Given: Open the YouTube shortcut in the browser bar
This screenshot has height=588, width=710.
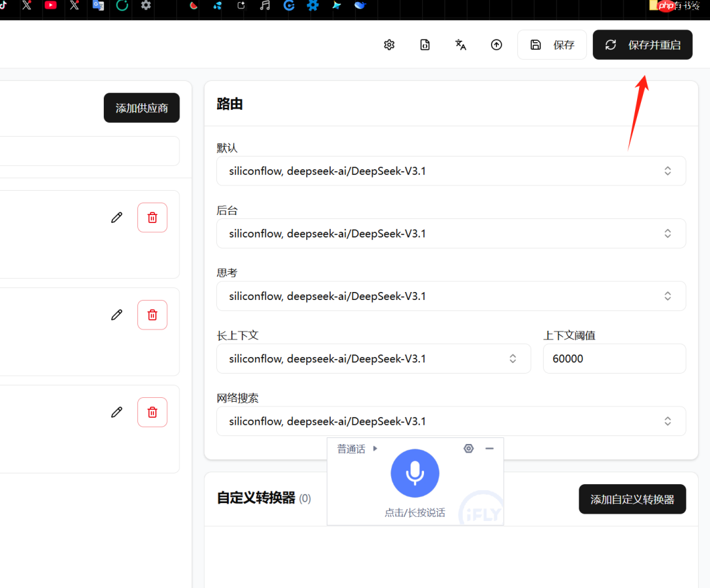Looking at the screenshot, I should [x=51, y=7].
